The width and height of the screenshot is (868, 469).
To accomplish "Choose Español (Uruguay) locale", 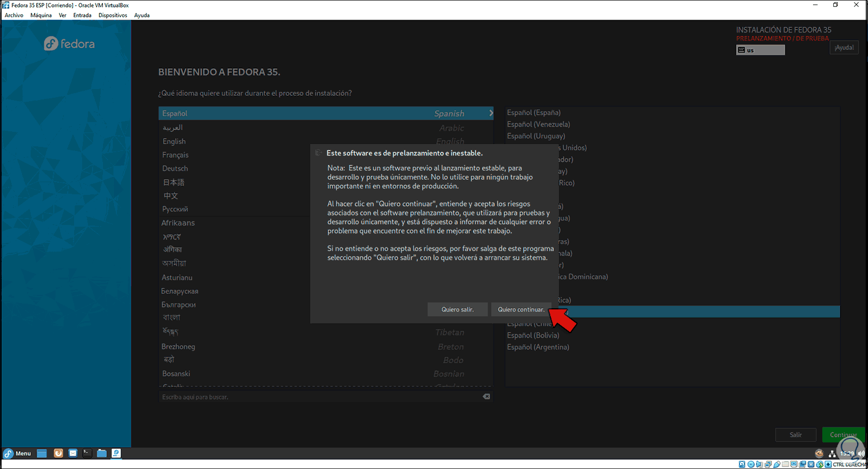I will coord(672,136).
